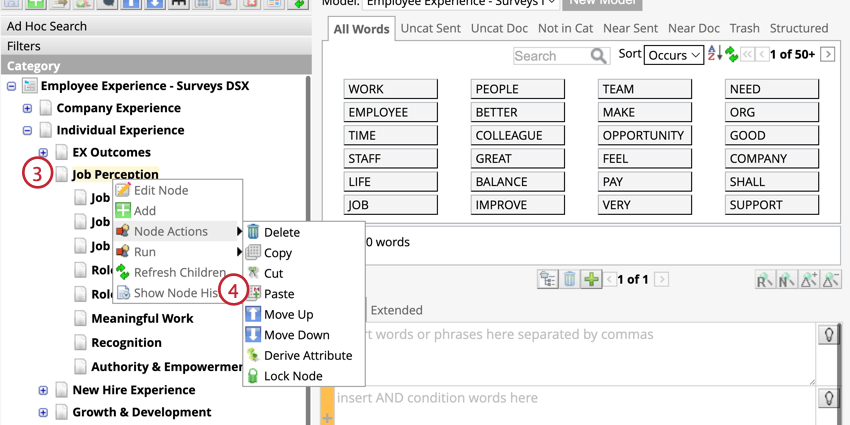Click the lightbulb suggestion icon beside words field
Screen dimensions: 850x425
point(828,336)
